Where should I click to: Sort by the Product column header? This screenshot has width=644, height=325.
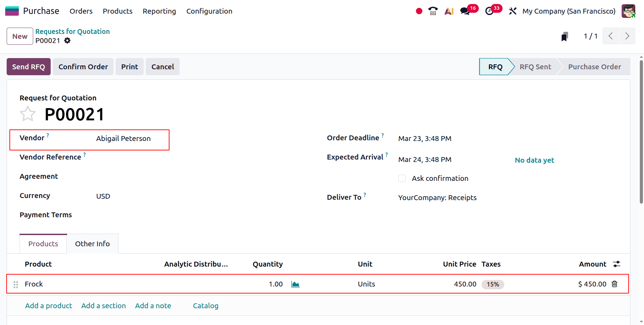[x=38, y=264]
